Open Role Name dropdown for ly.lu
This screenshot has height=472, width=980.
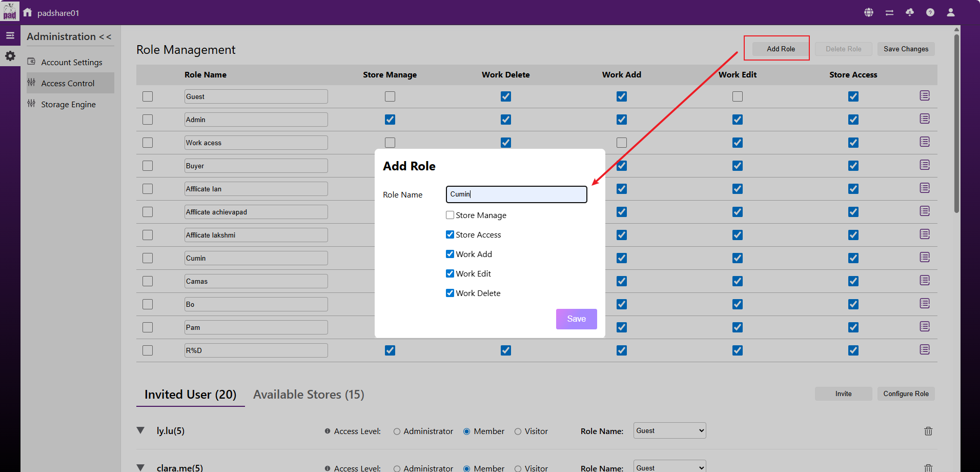[x=669, y=430]
